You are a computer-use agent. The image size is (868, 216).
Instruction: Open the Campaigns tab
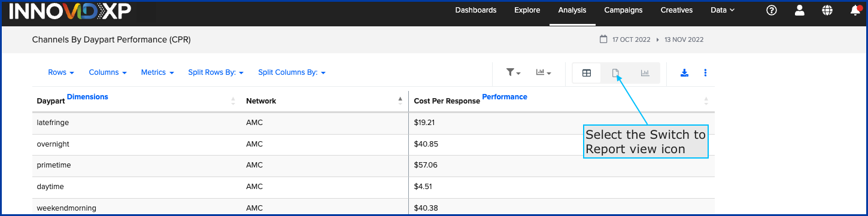click(x=623, y=10)
